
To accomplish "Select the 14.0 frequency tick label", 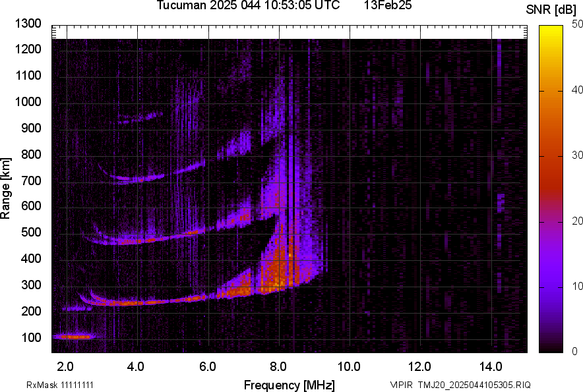I will click(x=490, y=366).
